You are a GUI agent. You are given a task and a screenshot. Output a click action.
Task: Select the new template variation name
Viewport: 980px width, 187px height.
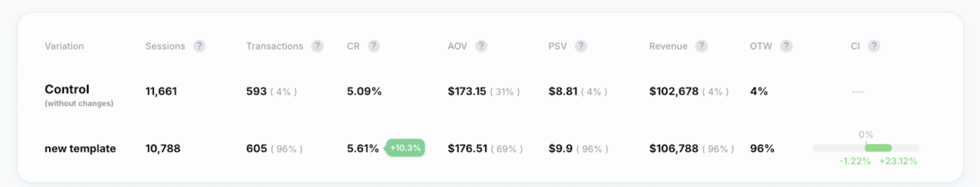click(x=80, y=148)
